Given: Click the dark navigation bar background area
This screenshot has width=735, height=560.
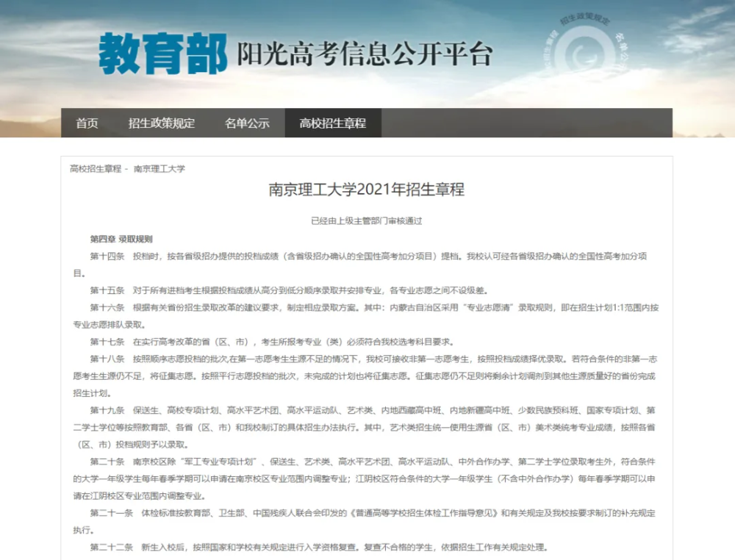Looking at the screenshot, I should [x=514, y=123].
